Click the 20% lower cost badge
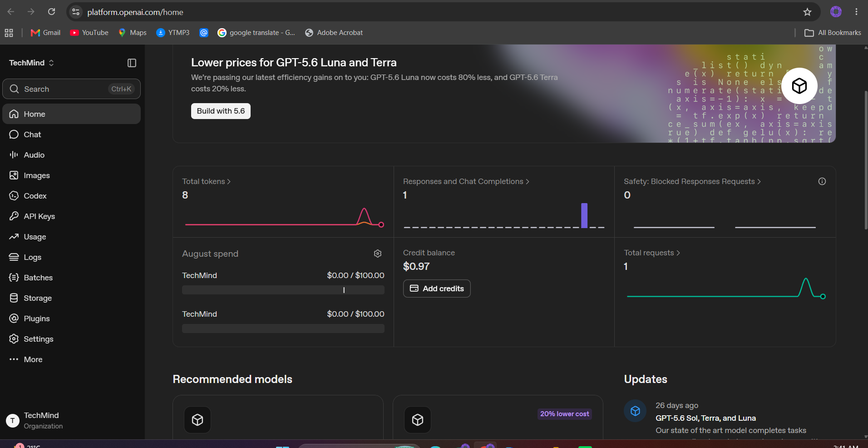Viewport: 868px width, 448px height. [x=564, y=414]
